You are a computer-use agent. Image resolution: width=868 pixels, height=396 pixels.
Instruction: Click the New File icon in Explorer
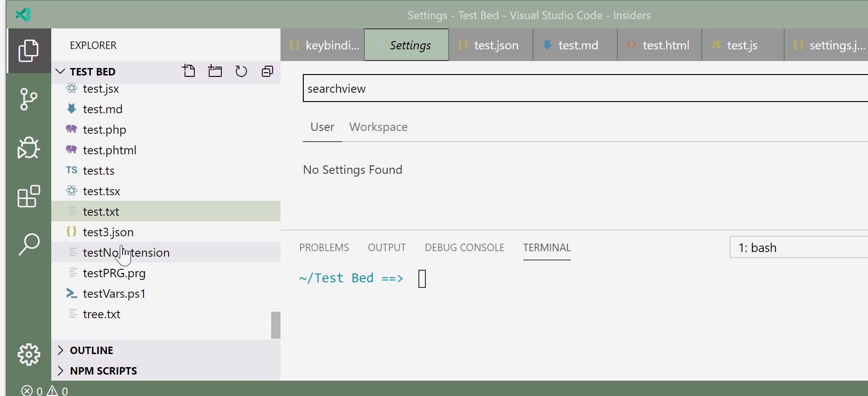[x=189, y=71]
